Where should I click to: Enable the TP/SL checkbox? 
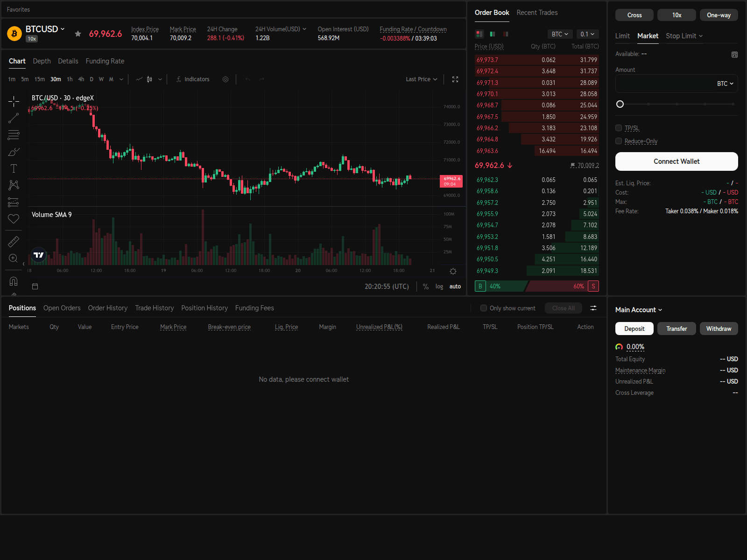coord(619,127)
